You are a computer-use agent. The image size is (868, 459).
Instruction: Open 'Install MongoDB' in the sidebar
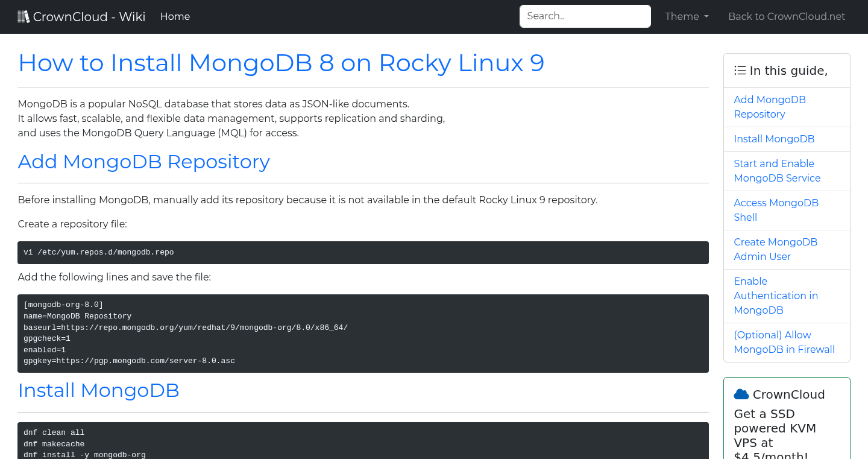pos(774,139)
